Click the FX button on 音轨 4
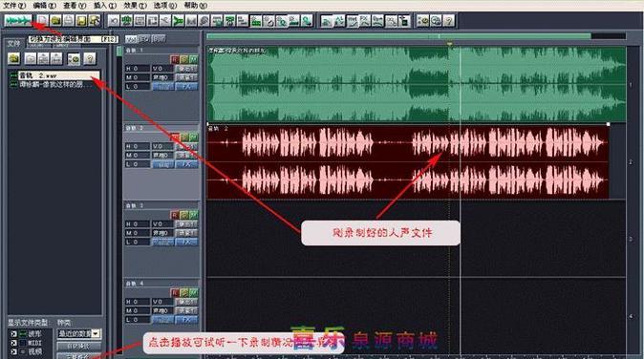Image resolution: width=644 pixels, height=359 pixels. [186, 320]
